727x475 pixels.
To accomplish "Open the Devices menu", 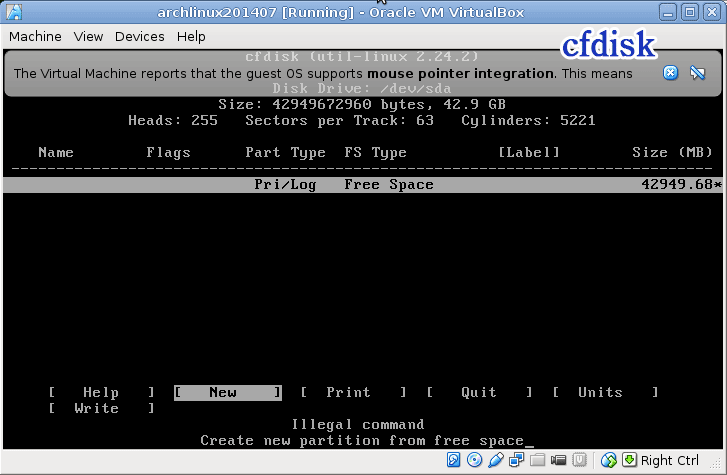I will pos(140,37).
